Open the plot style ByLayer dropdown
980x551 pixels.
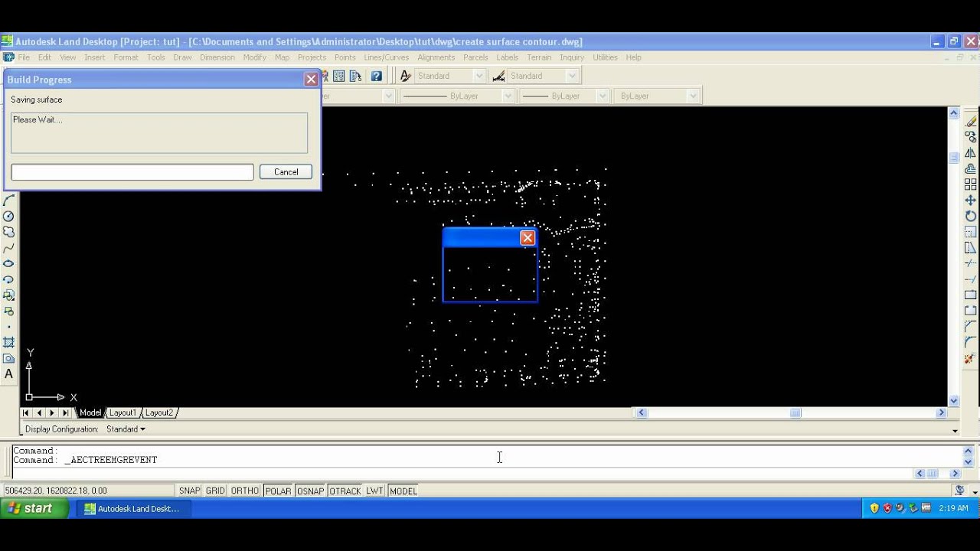click(x=693, y=96)
